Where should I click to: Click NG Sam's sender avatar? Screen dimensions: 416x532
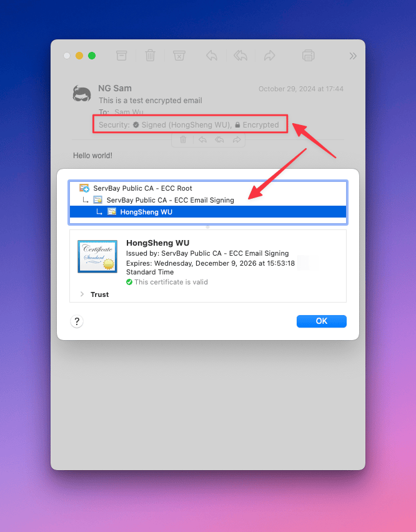[x=82, y=94]
